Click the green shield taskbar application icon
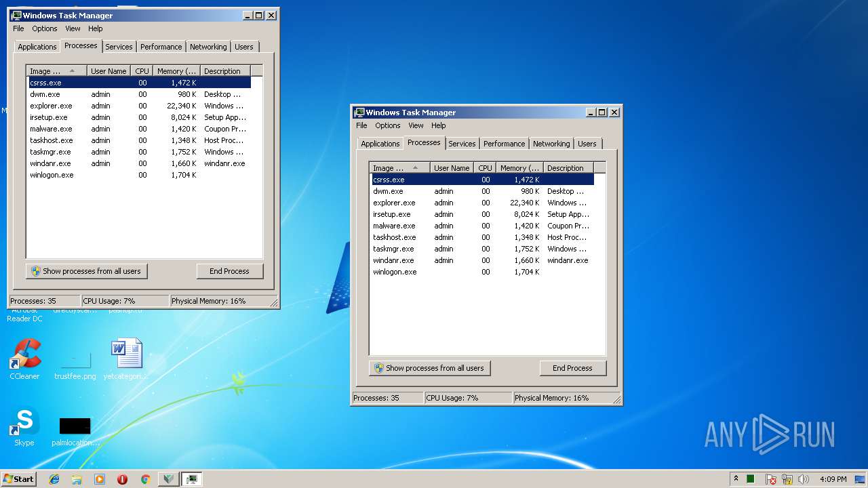The height and width of the screenshot is (488, 868). (168, 479)
